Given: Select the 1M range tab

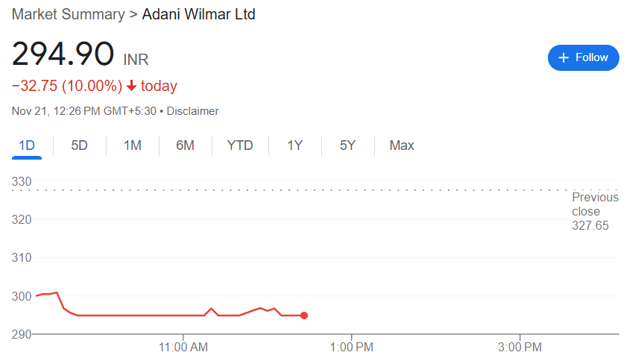Looking at the screenshot, I should pos(133,145).
